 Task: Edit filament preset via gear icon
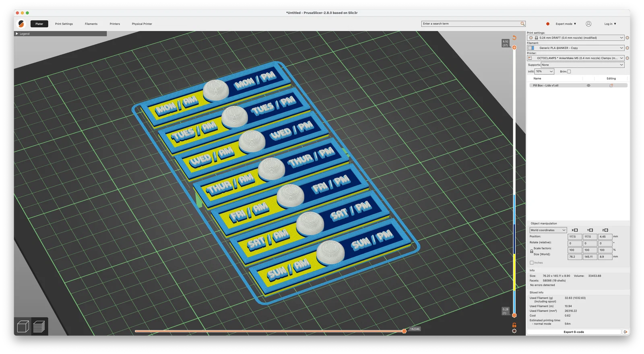coord(627,48)
